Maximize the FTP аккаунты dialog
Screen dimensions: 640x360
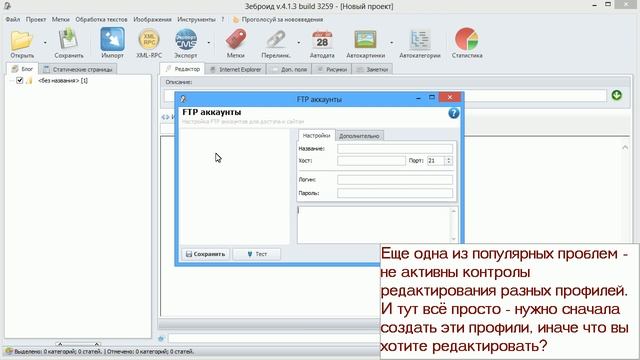pyautogui.click(x=431, y=98)
